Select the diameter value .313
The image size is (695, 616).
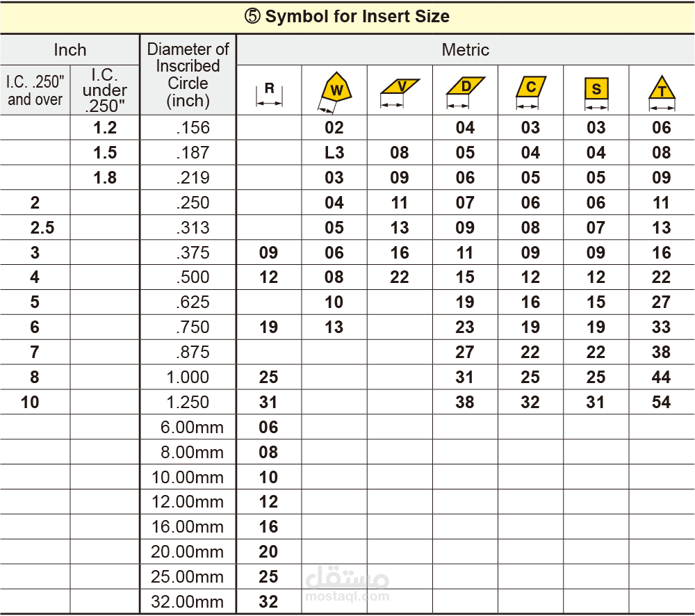[x=193, y=227]
